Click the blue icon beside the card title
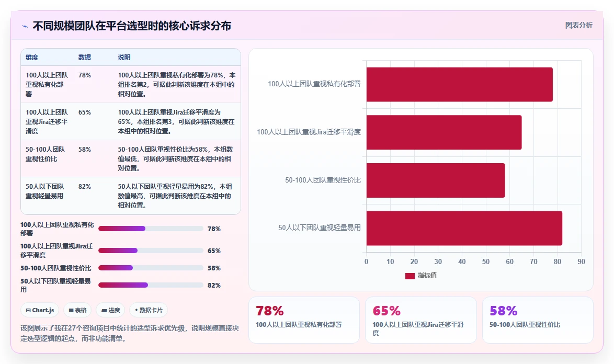This screenshot has width=614, height=364. click(x=25, y=26)
